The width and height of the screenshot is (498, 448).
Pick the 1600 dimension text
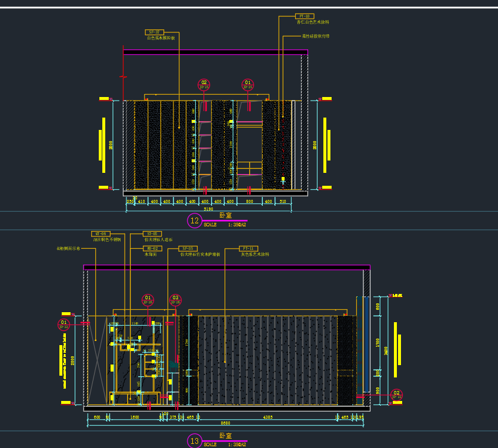click(x=135, y=417)
